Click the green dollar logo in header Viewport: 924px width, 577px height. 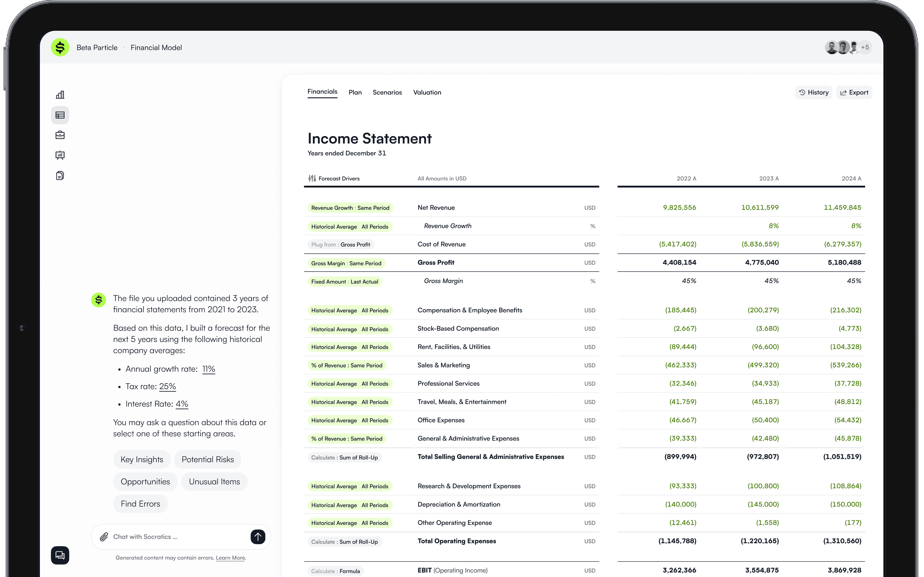pos(60,47)
